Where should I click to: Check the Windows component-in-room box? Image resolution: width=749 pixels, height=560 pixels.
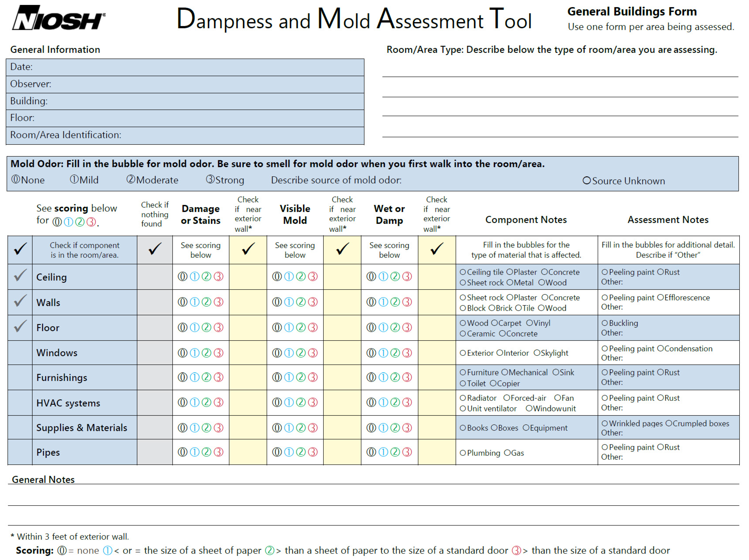[20, 353]
